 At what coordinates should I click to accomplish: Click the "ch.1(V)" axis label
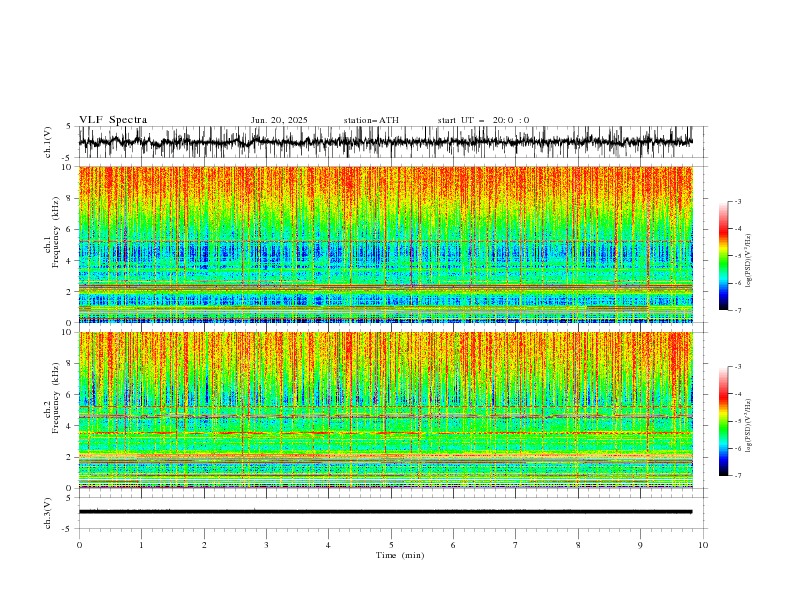48,142
